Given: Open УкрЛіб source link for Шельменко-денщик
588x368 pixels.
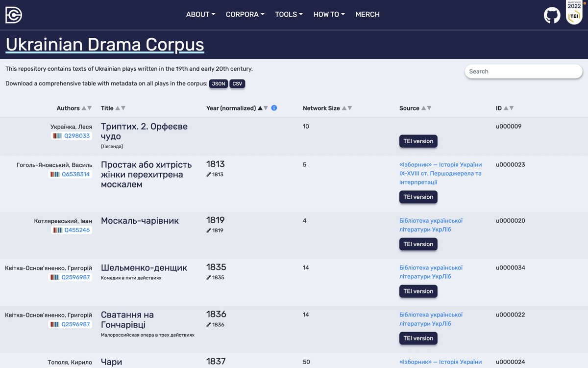Looking at the screenshot, I should tap(431, 272).
